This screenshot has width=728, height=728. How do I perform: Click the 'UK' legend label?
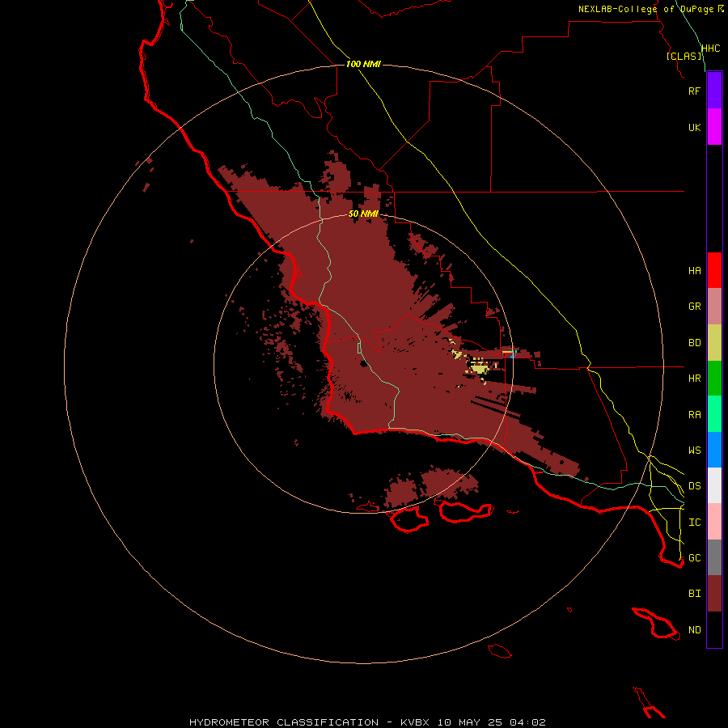click(x=694, y=127)
